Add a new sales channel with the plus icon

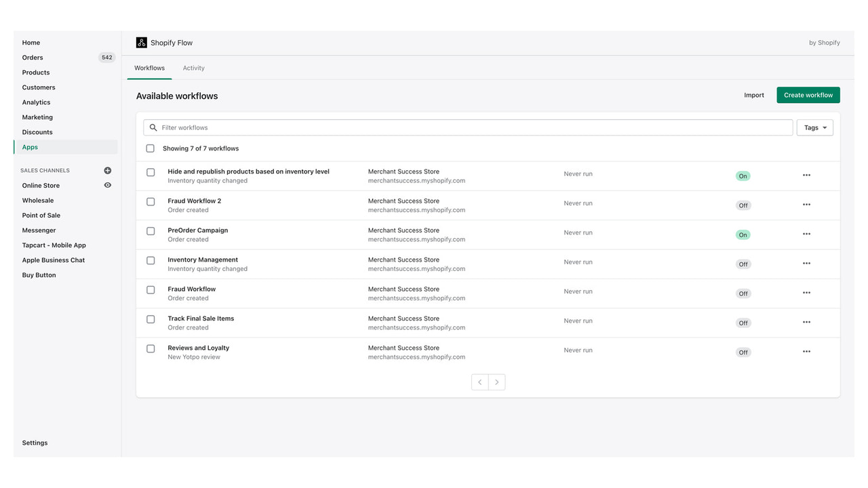[107, 170]
